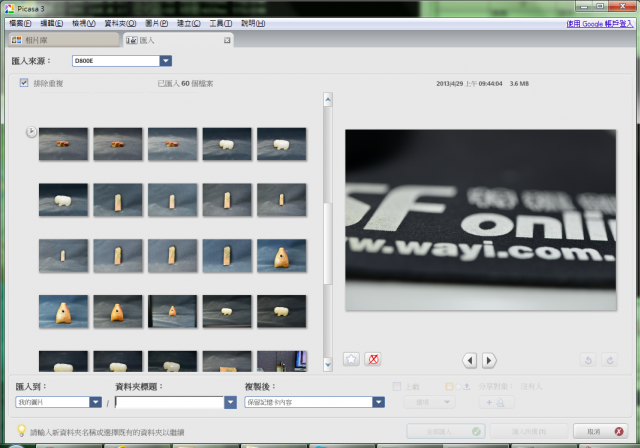The image size is (640, 448).
Task: Click the 取消 cancel button
Action: [x=600, y=431]
